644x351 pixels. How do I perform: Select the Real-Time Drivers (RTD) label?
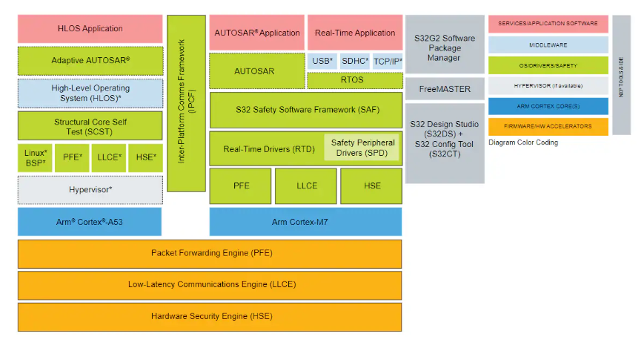(x=269, y=149)
